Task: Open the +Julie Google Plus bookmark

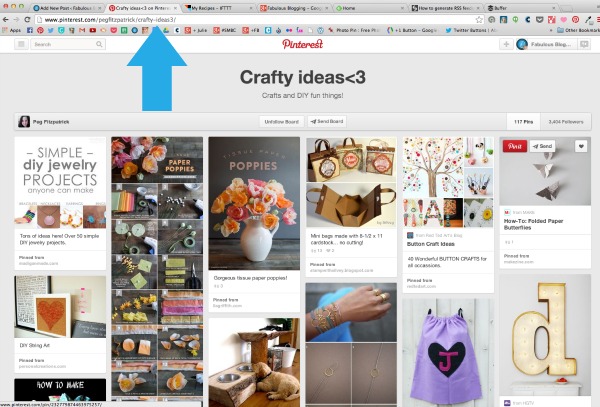Action: tap(196, 30)
